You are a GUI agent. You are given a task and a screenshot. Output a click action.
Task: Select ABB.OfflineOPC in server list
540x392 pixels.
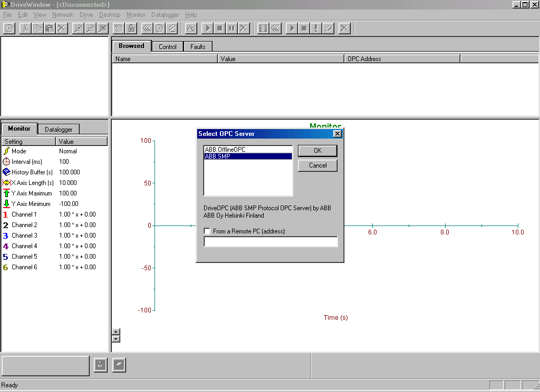tap(248, 149)
